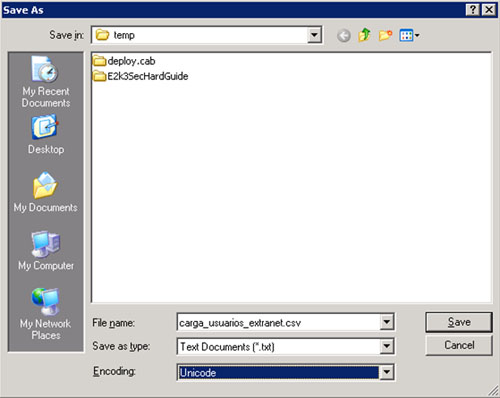The image size is (500, 398).
Task: Click into the File name text field
Action: (279, 322)
